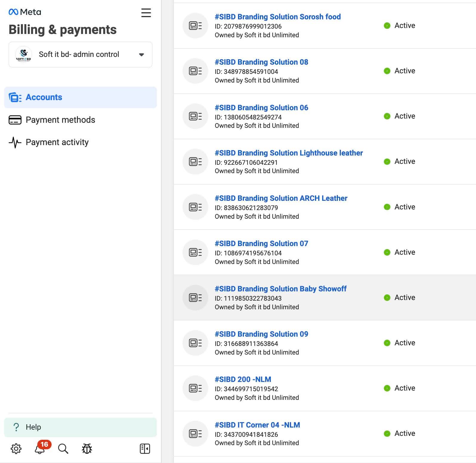The width and height of the screenshot is (476, 463).
Task: Open #SIBD 200 -NLM account
Action: 243,379
